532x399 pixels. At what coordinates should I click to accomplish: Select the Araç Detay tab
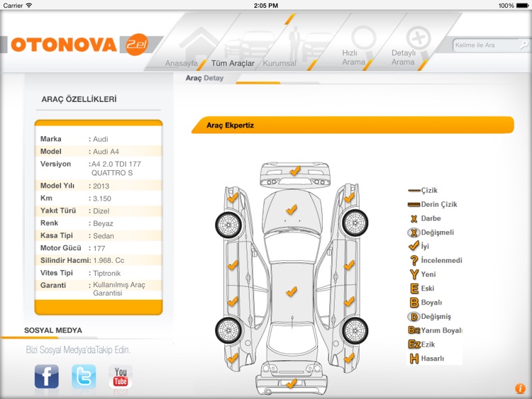coord(204,78)
